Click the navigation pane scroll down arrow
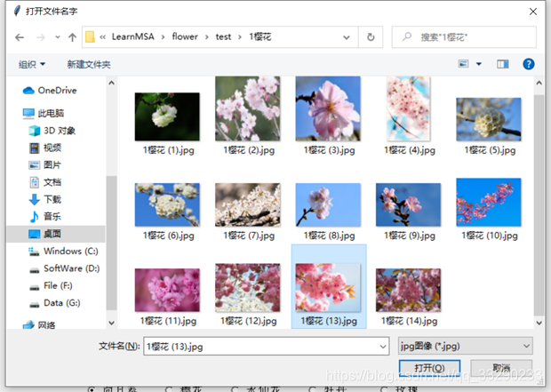Screen dimensions: 551x392 point(111,323)
